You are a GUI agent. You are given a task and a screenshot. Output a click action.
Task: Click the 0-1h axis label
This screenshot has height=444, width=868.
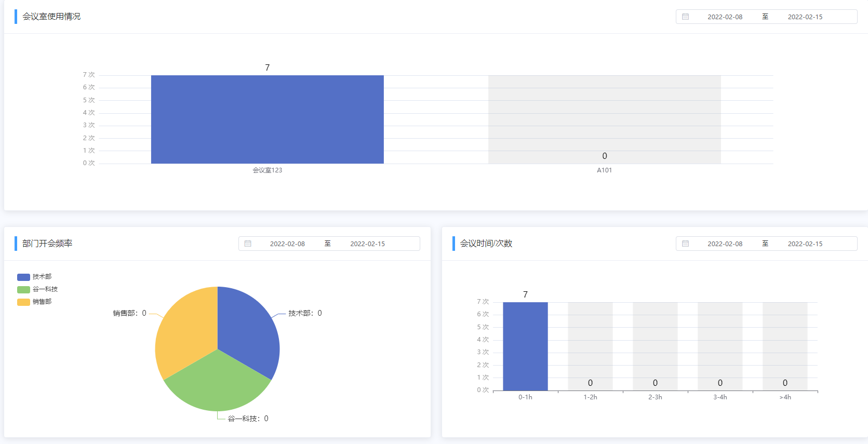[525, 397]
